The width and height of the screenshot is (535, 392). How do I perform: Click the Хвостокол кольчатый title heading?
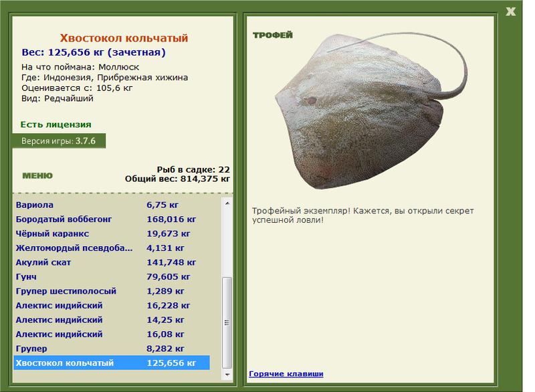(124, 38)
